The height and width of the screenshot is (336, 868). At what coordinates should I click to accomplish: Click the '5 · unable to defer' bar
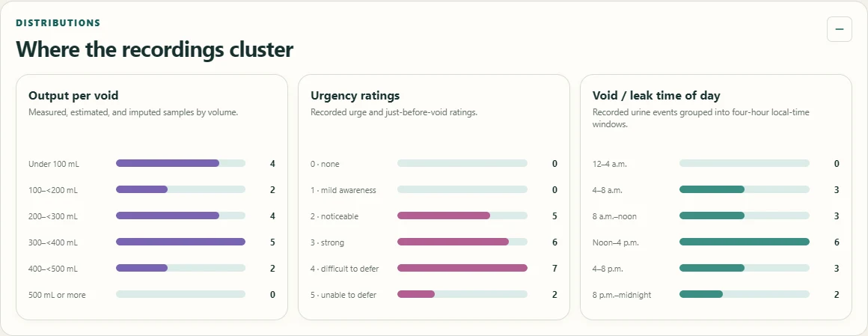(462, 295)
